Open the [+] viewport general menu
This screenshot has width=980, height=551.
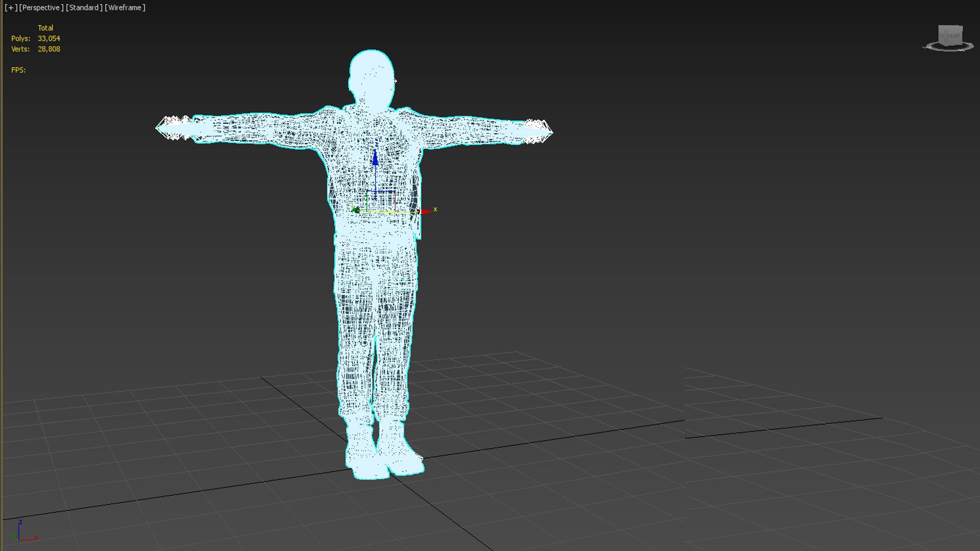[x=11, y=8]
